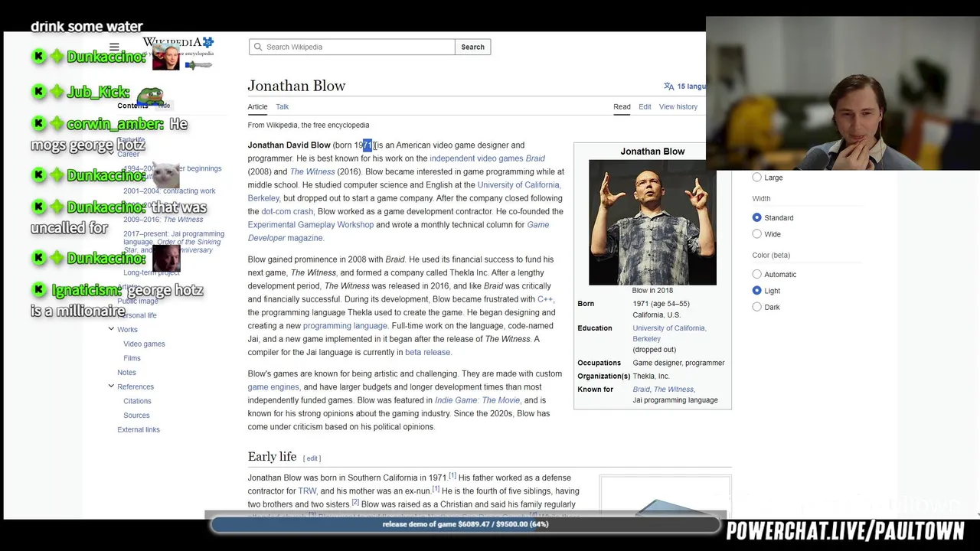Image resolution: width=980 pixels, height=551 pixels.
Task: Jump to References heading in Contents
Action: [x=136, y=387]
